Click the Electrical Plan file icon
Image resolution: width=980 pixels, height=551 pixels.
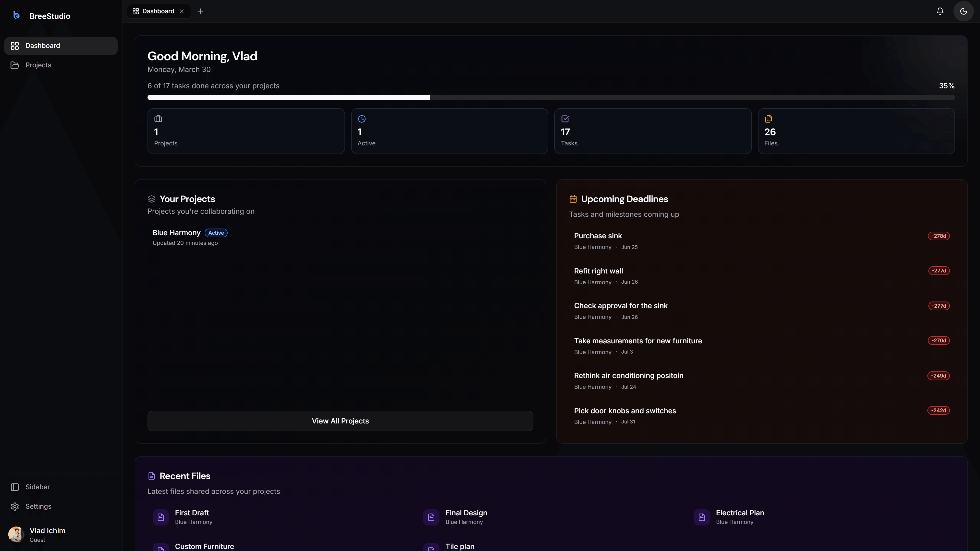click(702, 517)
